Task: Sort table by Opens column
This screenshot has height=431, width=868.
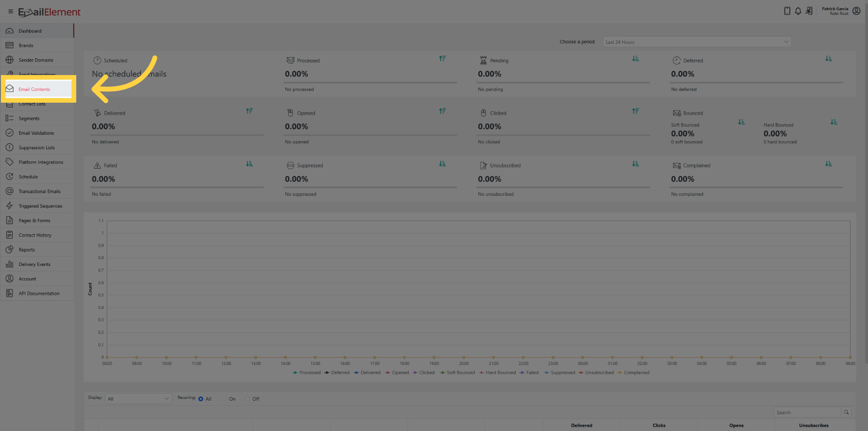Action: click(x=736, y=425)
